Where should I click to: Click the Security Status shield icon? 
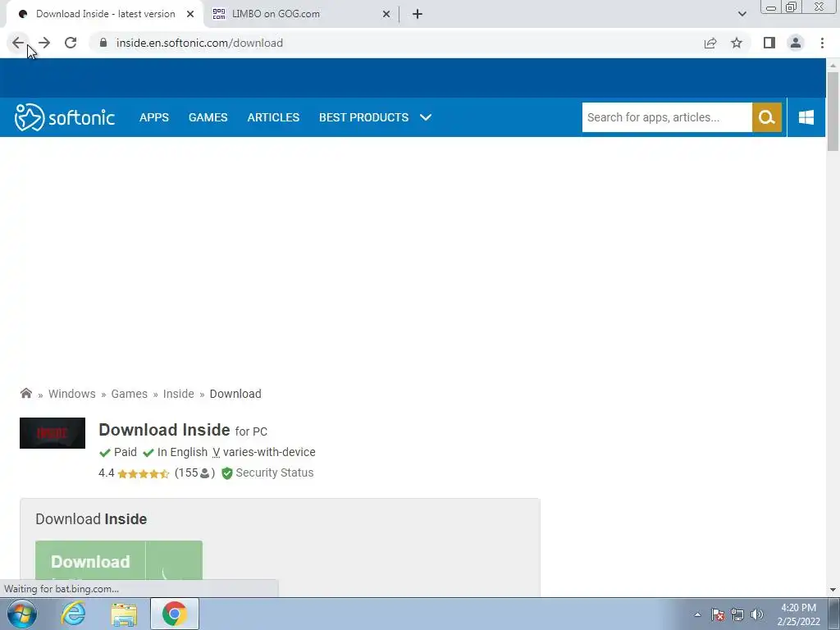227,473
